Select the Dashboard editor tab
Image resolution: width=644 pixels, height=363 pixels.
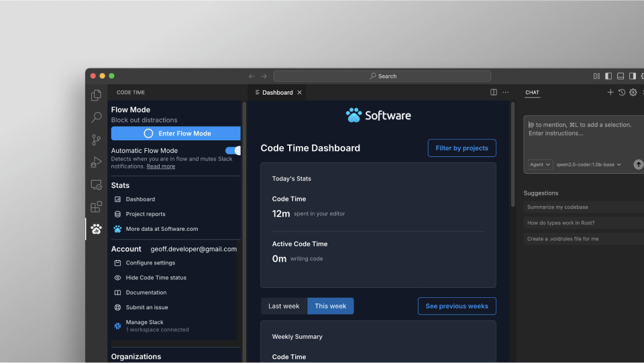[276, 93]
